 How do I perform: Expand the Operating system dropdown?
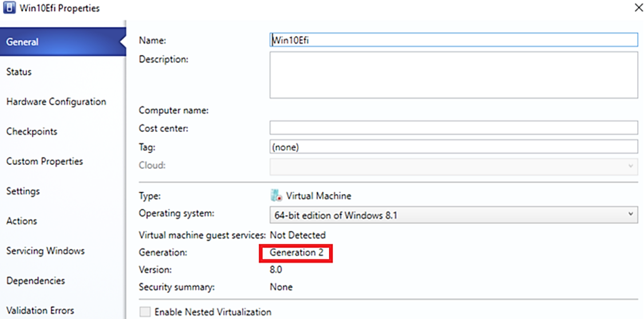[453, 215]
